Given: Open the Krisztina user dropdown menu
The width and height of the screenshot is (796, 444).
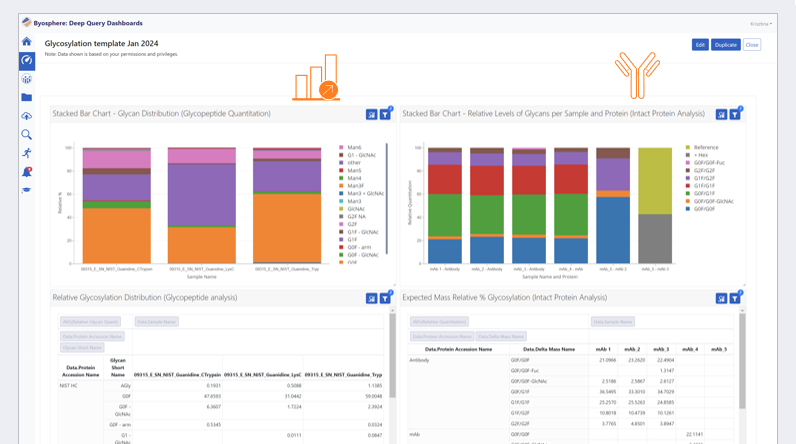Looking at the screenshot, I should coord(761,24).
